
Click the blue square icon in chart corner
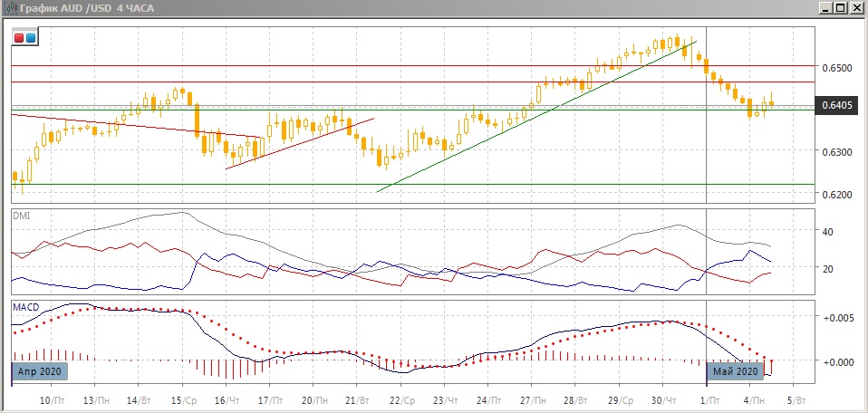click(30, 38)
